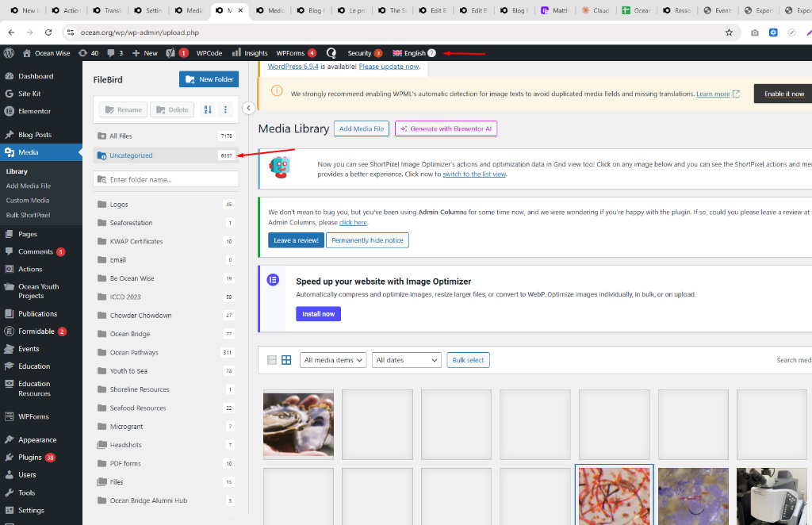Click the Please update now link
Image resolution: width=812 pixels, height=525 pixels.
tap(389, 67)
